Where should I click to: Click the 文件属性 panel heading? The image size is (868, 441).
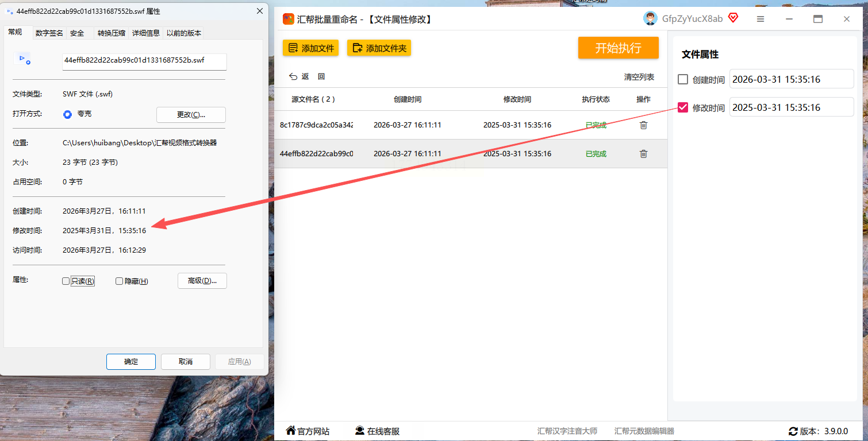click(x=700, y=55)
